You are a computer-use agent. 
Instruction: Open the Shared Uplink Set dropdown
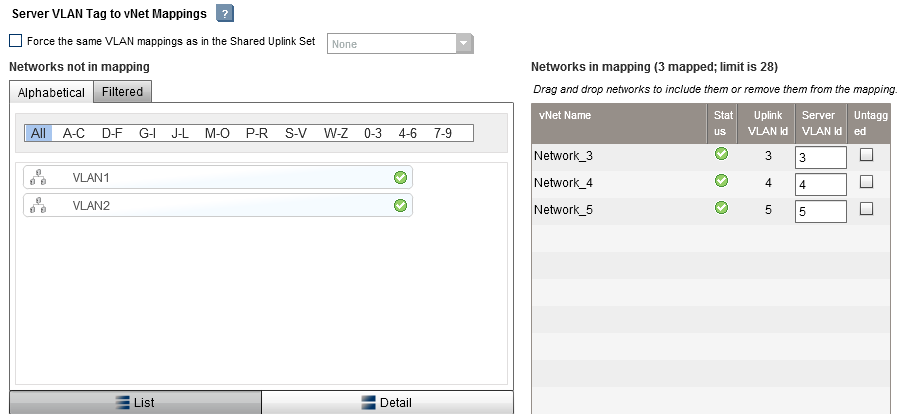[x=464, y=43]
